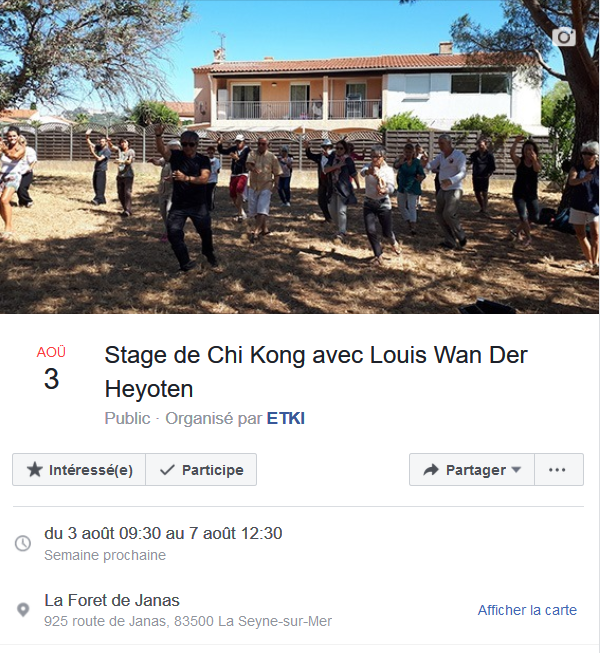600x653 pixels.
Task: Click the location pin icon
Action: (23, 610)
